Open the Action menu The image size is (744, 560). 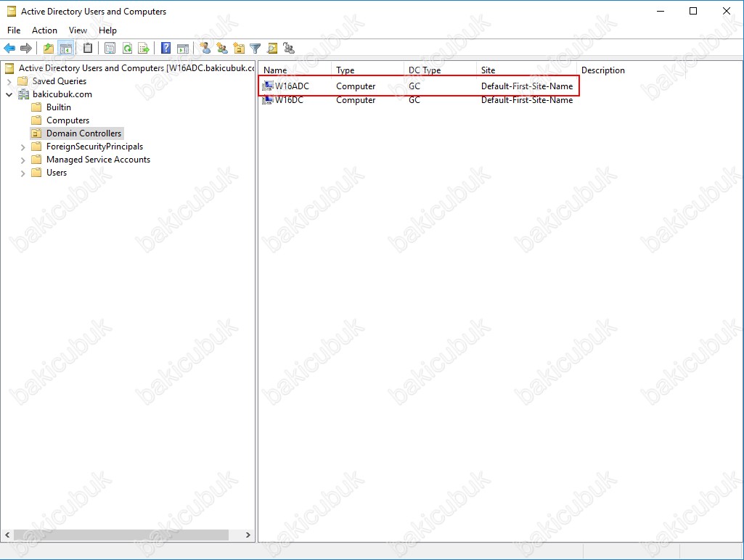point(44,30)
